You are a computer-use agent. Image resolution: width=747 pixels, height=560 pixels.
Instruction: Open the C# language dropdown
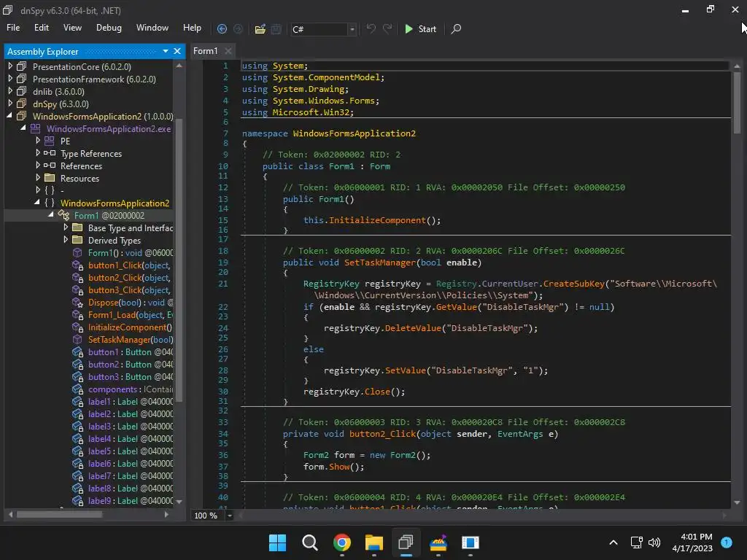tap(352, 29)
